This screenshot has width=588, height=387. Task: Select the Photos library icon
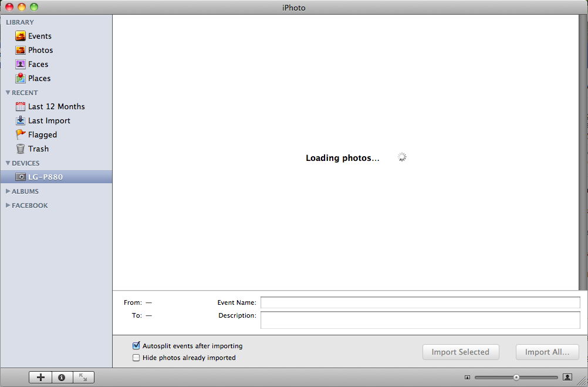click(x=21, y=51)
